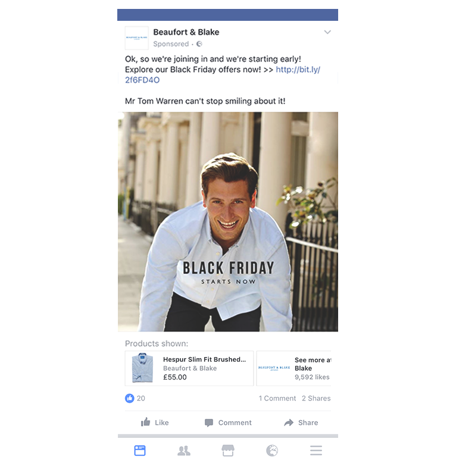
Task: Open the post options chevron menu
Action: [327, 32]
